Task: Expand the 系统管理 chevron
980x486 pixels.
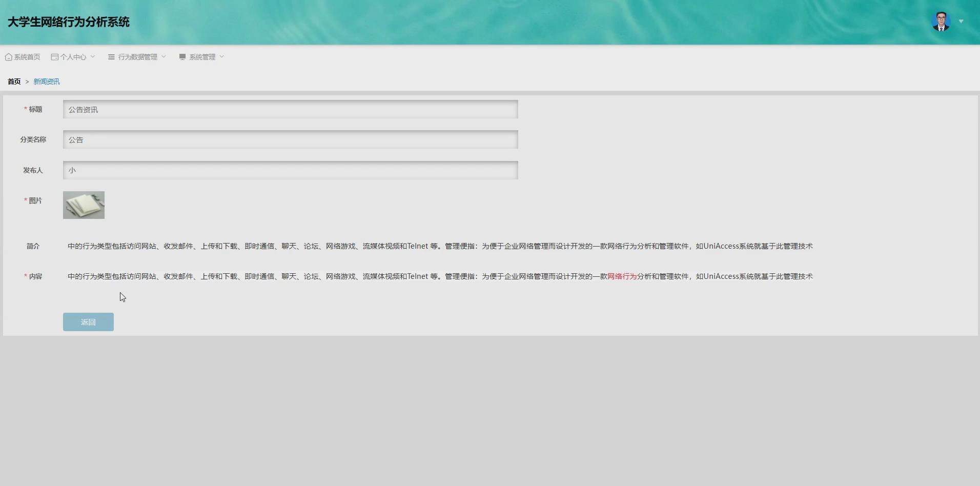Action: point(222,56)
